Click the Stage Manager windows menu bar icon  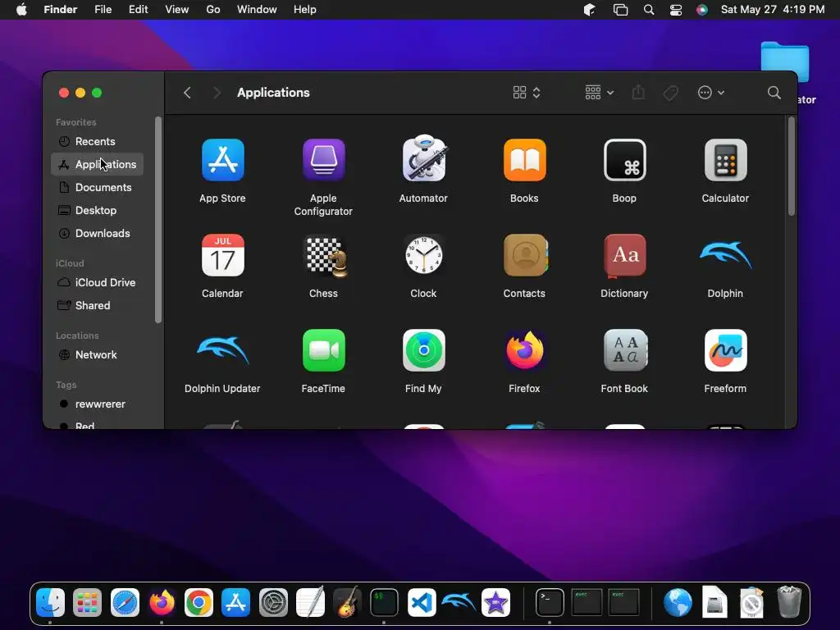coord(620,10)
